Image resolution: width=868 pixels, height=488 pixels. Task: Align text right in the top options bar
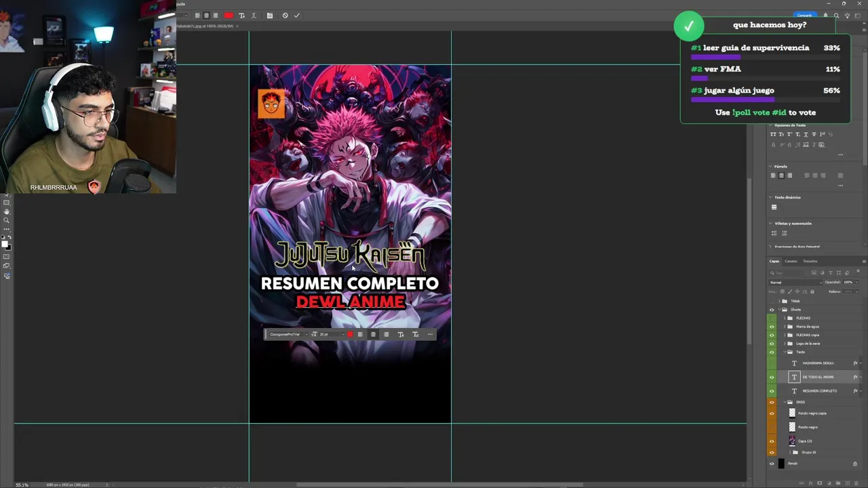tap(215, 15)
